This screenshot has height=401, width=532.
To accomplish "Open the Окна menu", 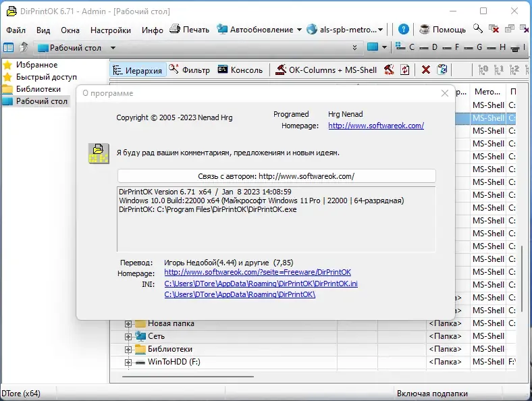I will pos(70,30).
